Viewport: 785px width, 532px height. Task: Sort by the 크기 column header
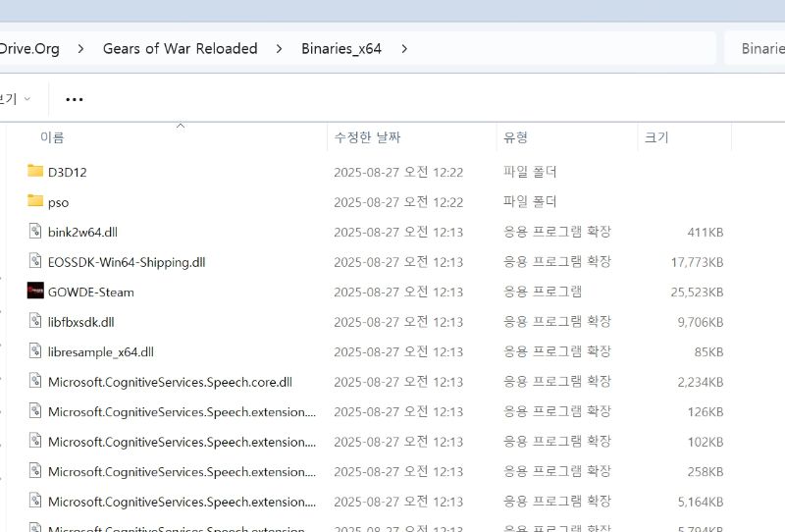tap(656, 137)
